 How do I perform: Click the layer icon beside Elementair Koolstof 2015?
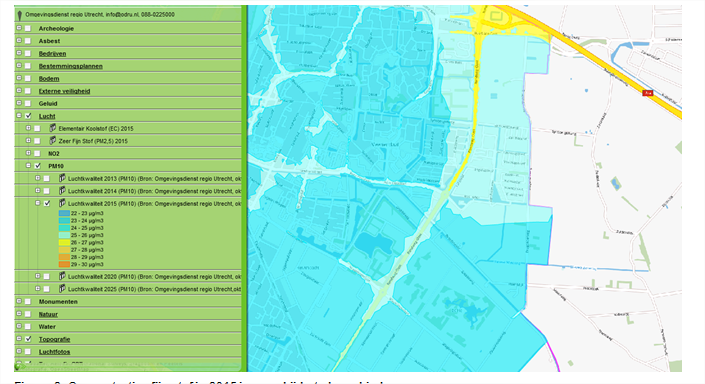point(53,128)
